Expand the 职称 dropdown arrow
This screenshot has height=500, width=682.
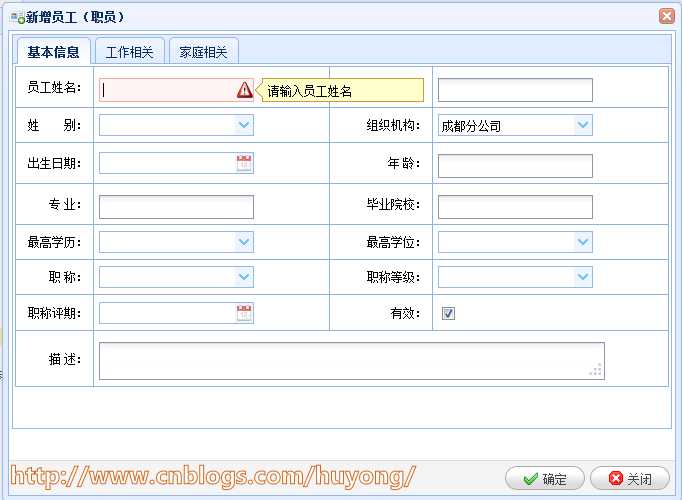[244, 277]
